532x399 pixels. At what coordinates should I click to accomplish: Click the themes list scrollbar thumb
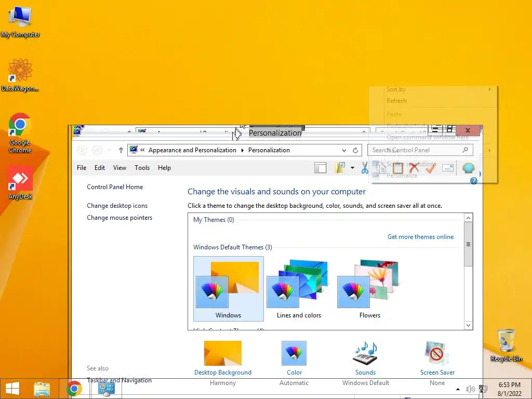click(x=468, y=244)
